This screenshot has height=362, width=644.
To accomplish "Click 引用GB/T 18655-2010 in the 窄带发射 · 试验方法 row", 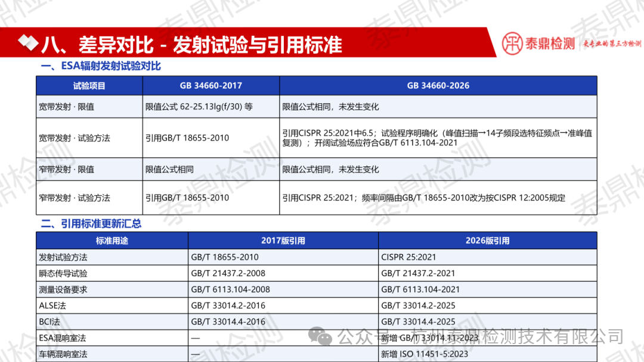I will tap(211, 197).
